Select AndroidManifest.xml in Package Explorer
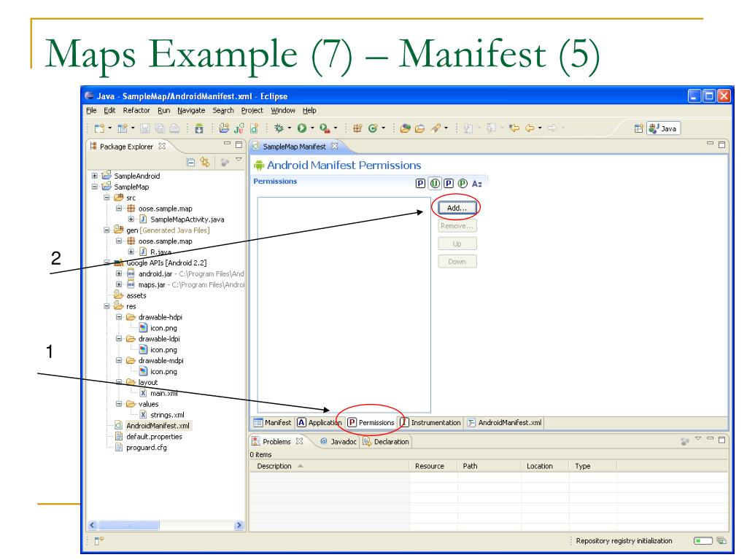The width and height of the screenshot is (747, 560). coord(158,426)
